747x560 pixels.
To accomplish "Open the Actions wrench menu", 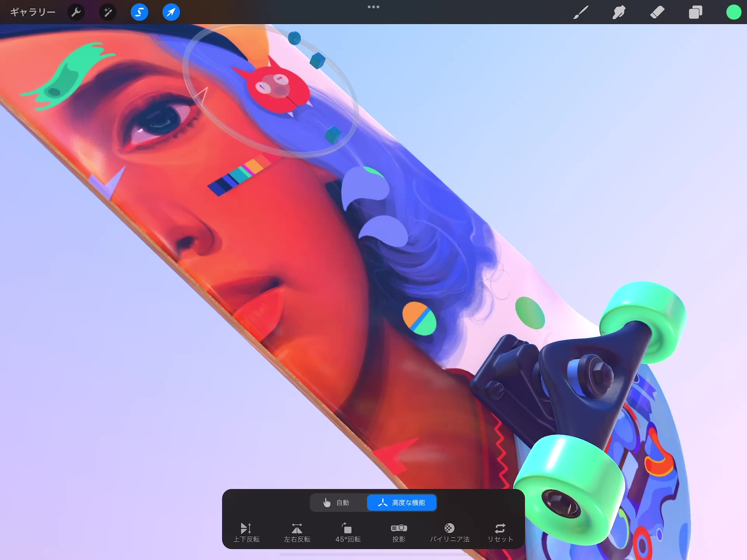I will (76, 12).
